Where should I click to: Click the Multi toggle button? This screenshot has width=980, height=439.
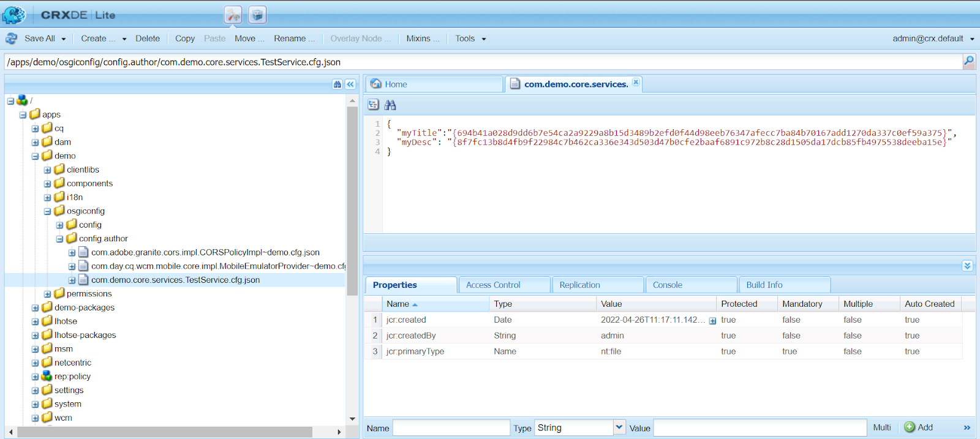tap(882, 427)
